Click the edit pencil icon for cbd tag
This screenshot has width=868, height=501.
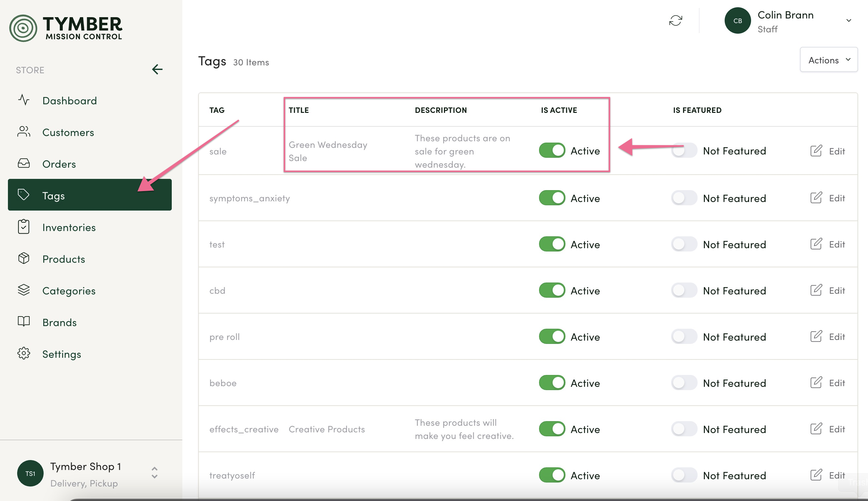pyautogui.click(x=816, y=290)
